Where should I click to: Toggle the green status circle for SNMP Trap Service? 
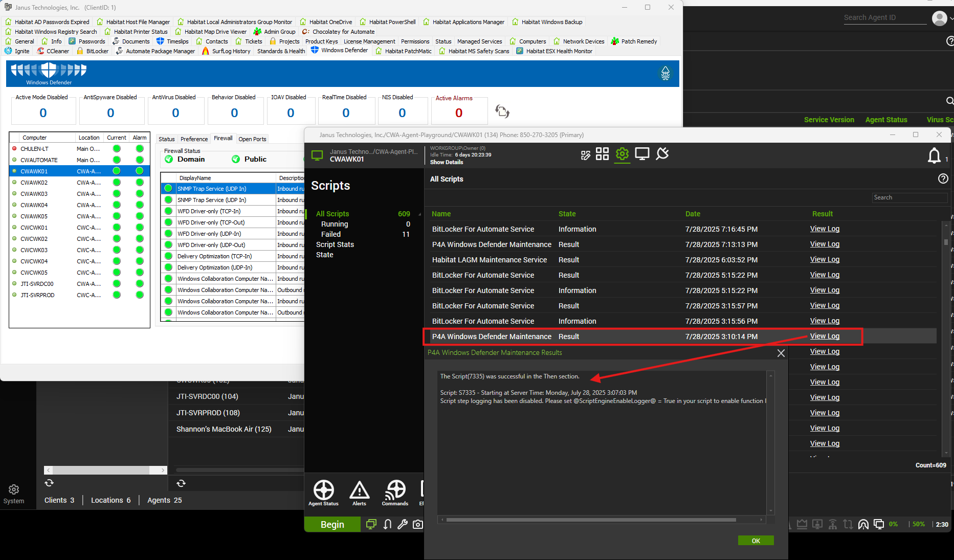point(168,189)
